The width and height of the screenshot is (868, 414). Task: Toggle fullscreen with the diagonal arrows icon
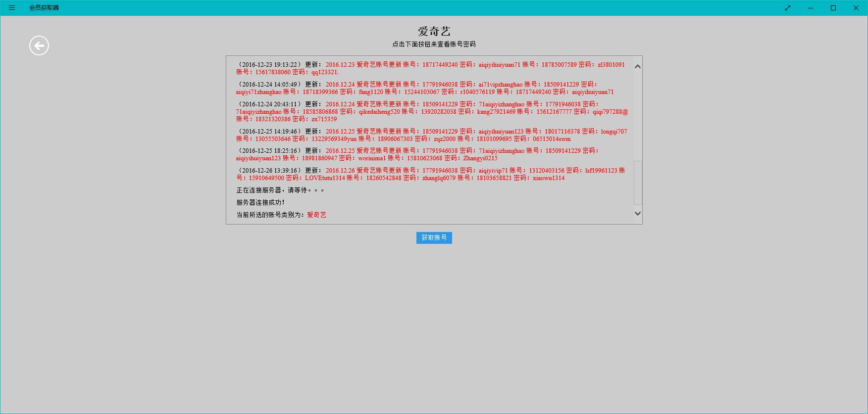coord(788,8)
